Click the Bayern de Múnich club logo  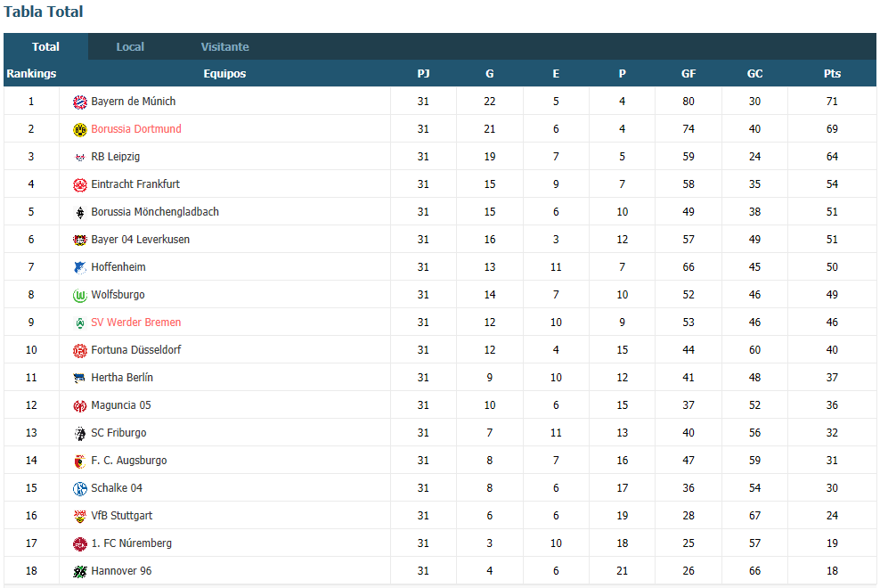(79, 102)
